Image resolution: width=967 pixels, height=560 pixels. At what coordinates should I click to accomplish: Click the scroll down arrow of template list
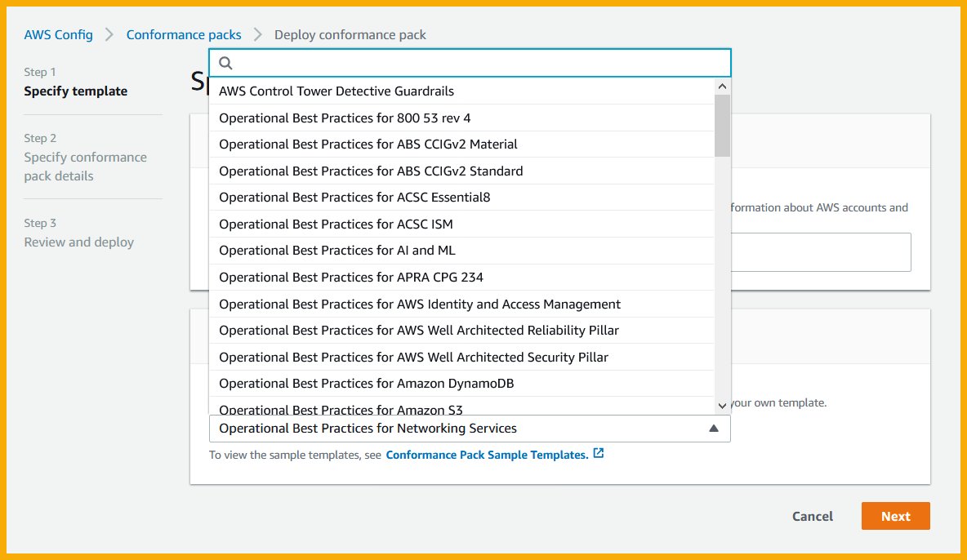[722, 406]
